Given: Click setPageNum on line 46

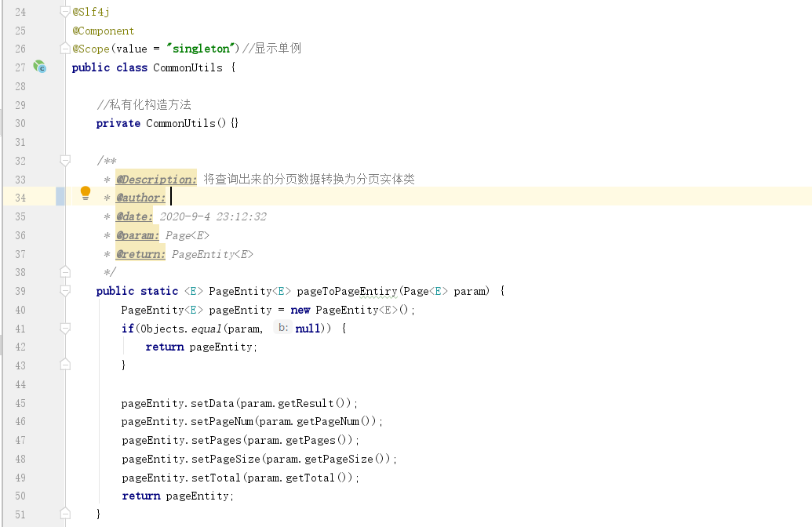Looking at the screenshot, I should tap(222, 421).
